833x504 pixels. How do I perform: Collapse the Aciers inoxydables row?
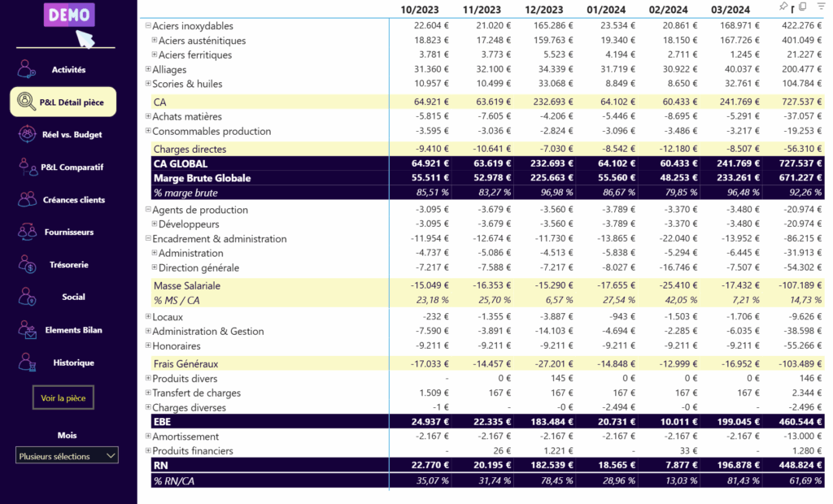point(148,27)
